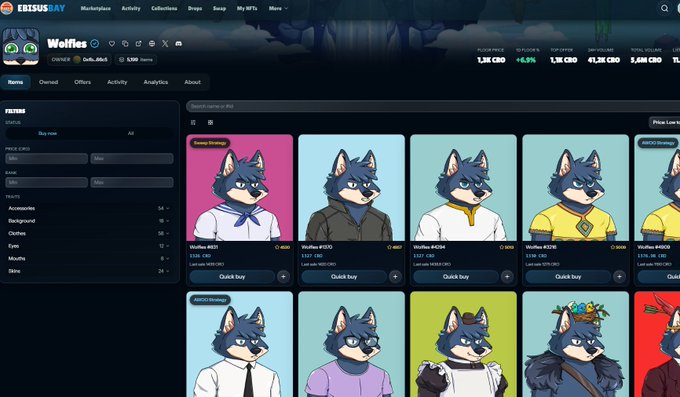Open the More dropdown in the navbar

(x=278, y=8)
